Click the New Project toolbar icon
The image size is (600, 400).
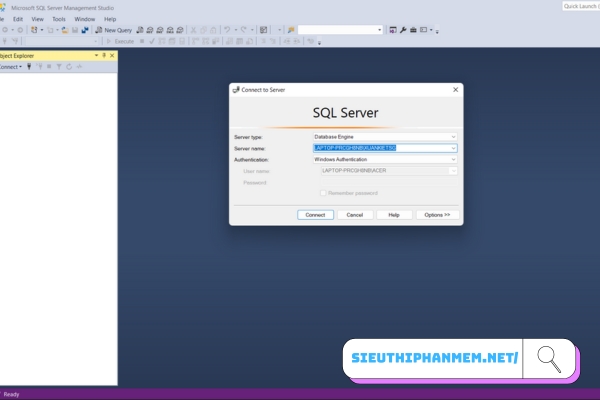point(34,30)
